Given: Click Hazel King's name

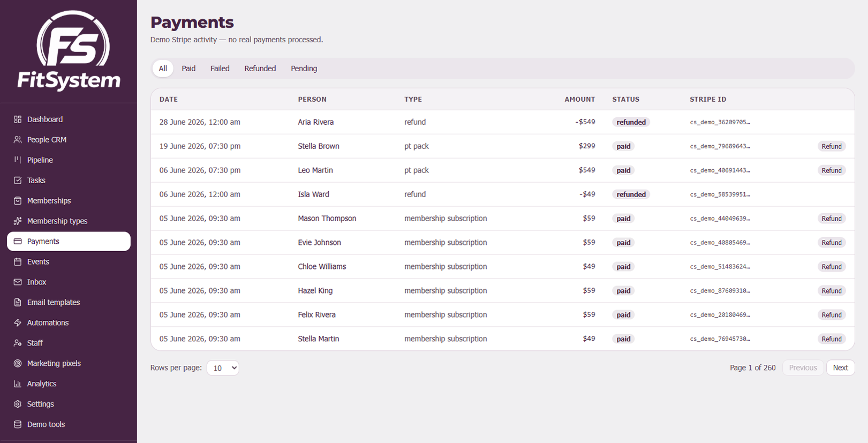Looking at the screenshot, I should [x=315, y=291].
